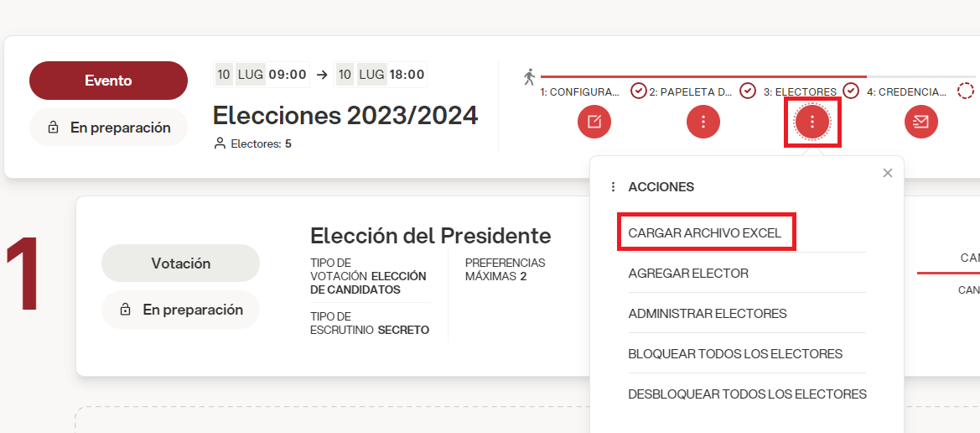The width and height of the screenshot is (980, 433).
Task: Click Electores step three-dots button
Action: coord(811,122)
